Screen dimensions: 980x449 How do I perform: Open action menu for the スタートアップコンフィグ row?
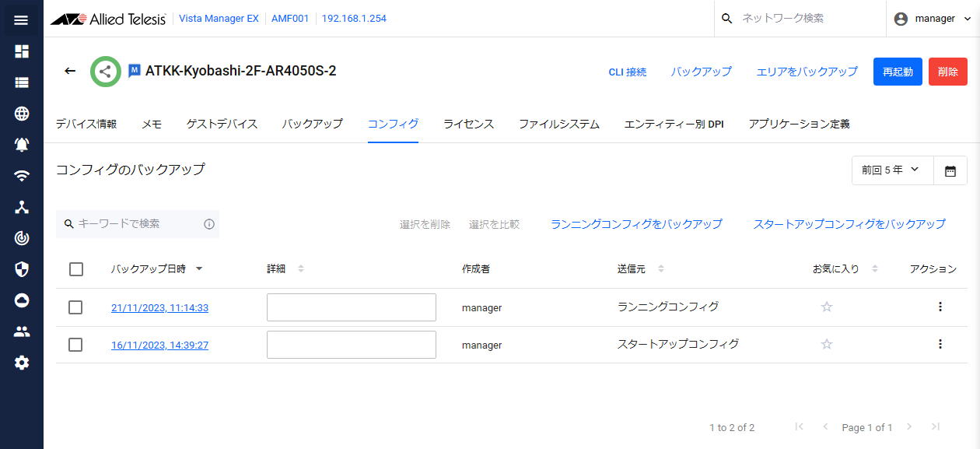click(x=940, y=344)
